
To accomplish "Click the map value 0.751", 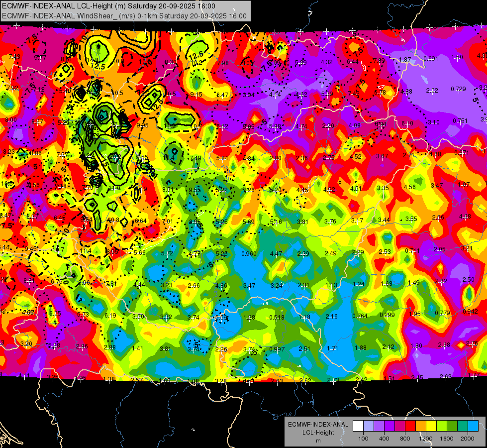I will 460,121.
